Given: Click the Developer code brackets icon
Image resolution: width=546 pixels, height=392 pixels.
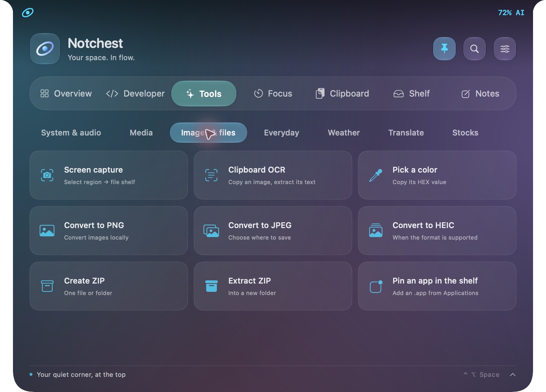Looking at the screenshot, I should click(x=112, y=94).
